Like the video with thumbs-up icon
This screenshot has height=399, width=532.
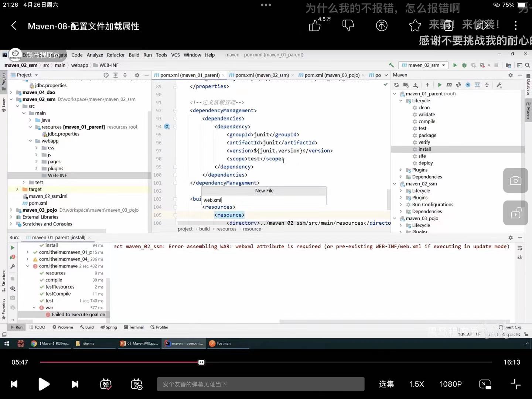pos(315,25)
